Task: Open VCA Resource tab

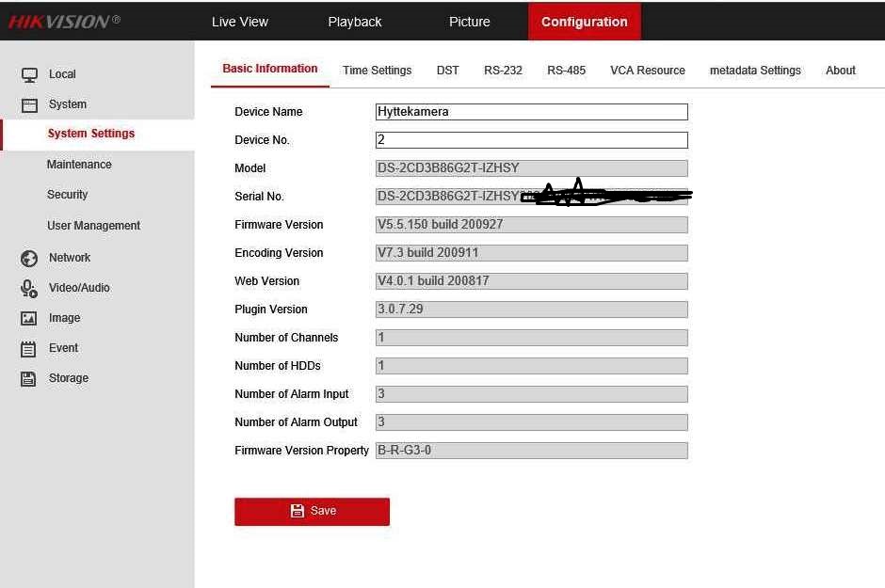Action: 647,71
